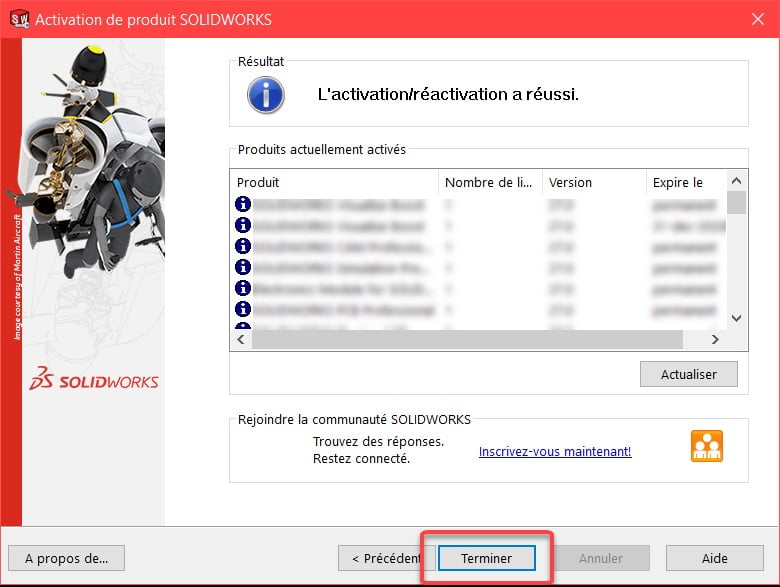Click the SW app icon in the title bar
Screen dimensions: 780x587
pyautogui.click(x=19, y=19)
